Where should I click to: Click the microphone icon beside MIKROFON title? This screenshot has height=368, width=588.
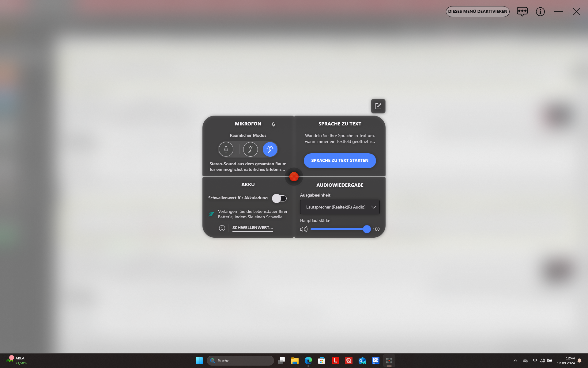[x=273, y=125]
